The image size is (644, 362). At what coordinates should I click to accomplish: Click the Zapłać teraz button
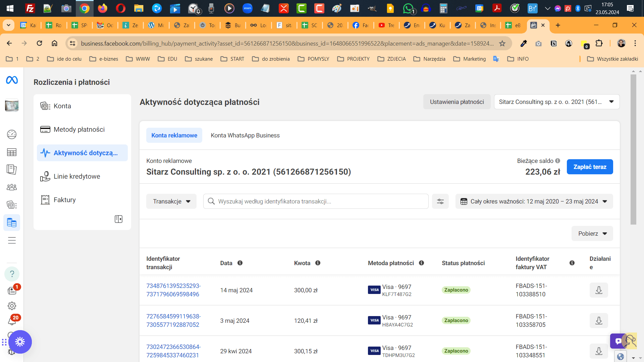[x=590, y=167]
